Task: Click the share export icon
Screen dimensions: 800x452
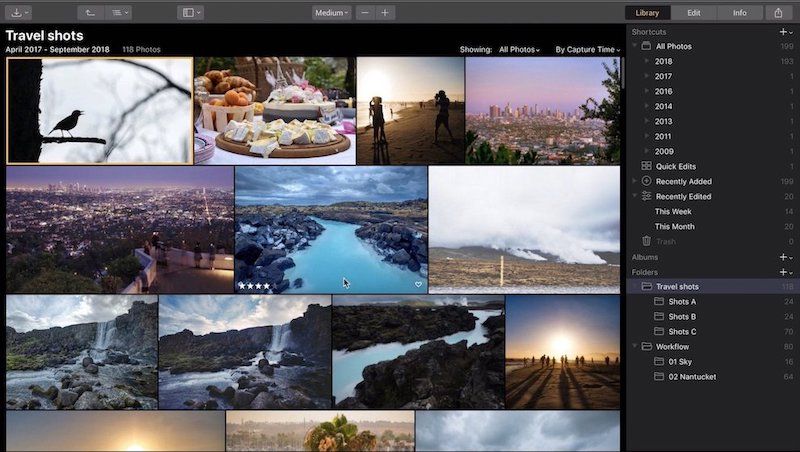Action: tap(778, 13)
